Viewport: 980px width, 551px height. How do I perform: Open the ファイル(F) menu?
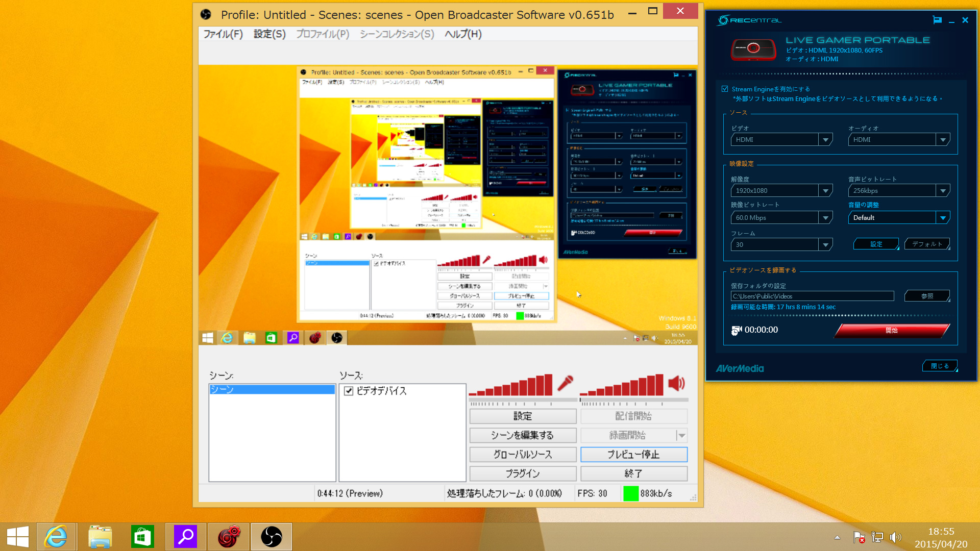(x=223, y=34)
